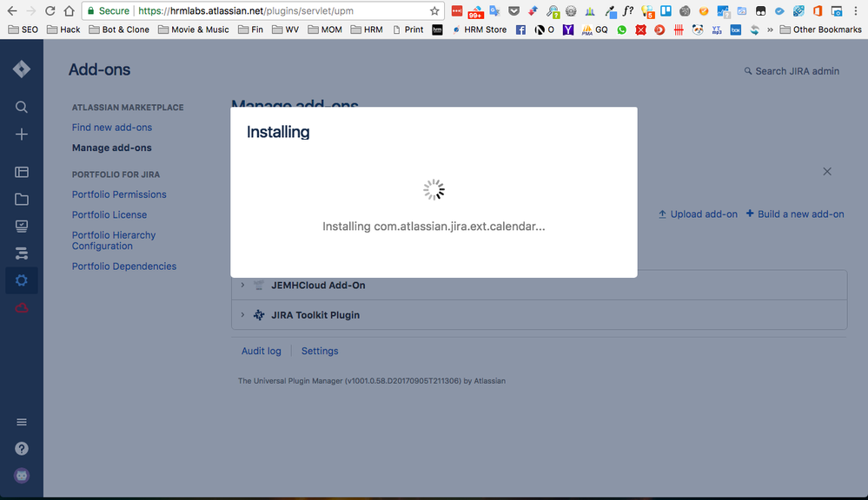Screen dimensions: 868x500
Task: Open the user avatar at sidebar bottom
Action: (22, 476)
